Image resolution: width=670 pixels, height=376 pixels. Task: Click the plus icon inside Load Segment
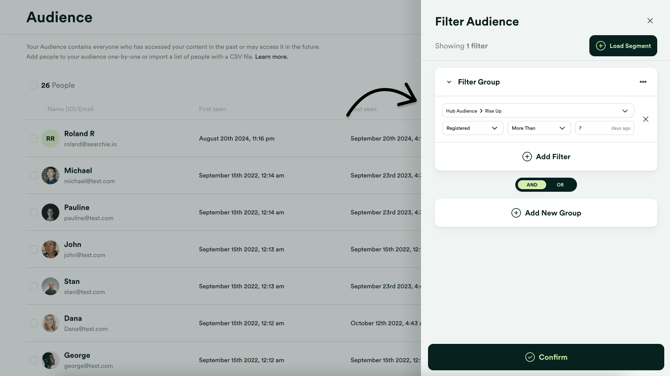[x=600, y=46]
